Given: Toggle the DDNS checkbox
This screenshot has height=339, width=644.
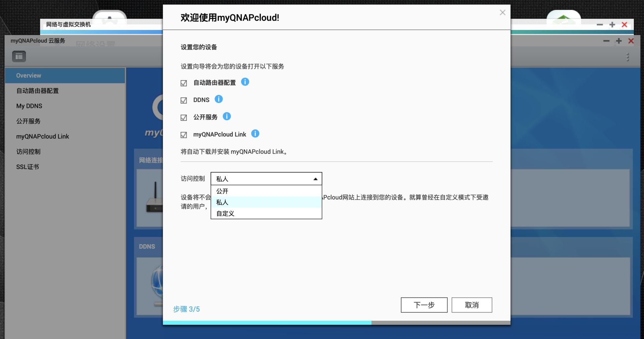Looking at the screenshot, I should point(183,100).
